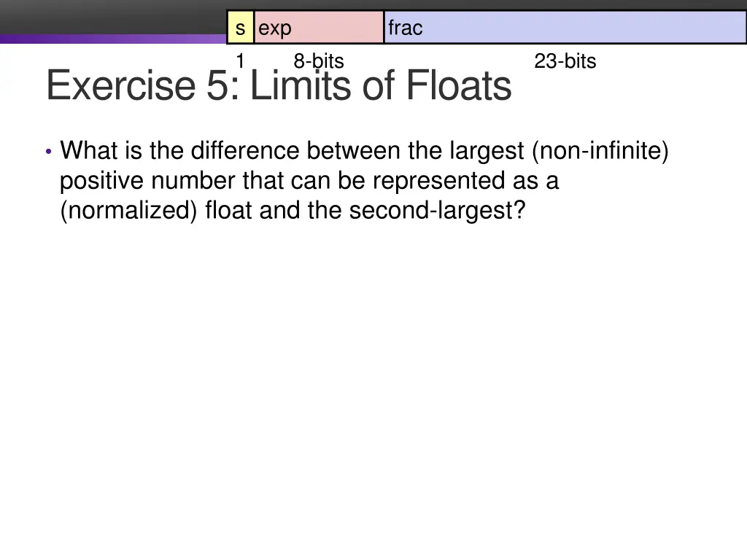Select the pink "exp" field box
Screen dimensions: 747x560
tap(320, 28)
